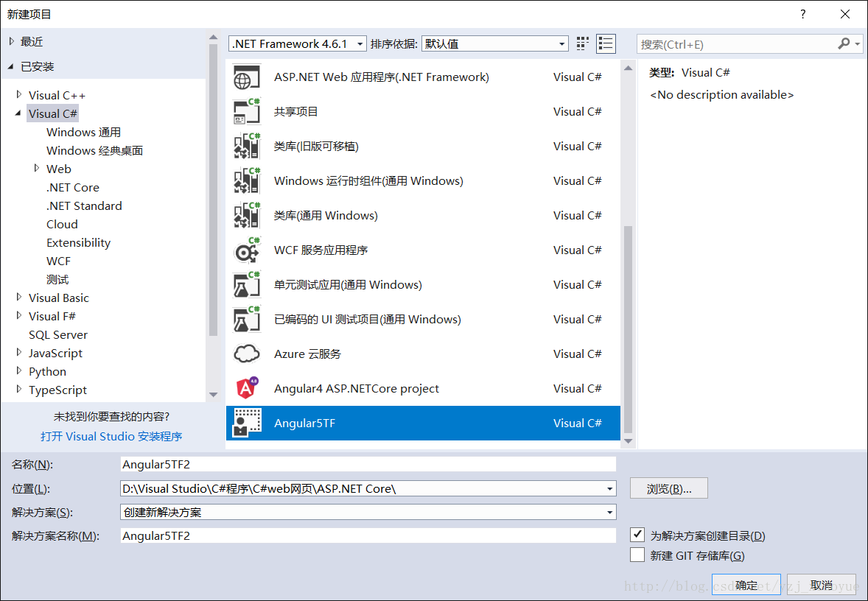The image size is (868, 601).
Task: Click the Angular4 ASP.NETCore project logo icon
Action: [x=246, y=388]
